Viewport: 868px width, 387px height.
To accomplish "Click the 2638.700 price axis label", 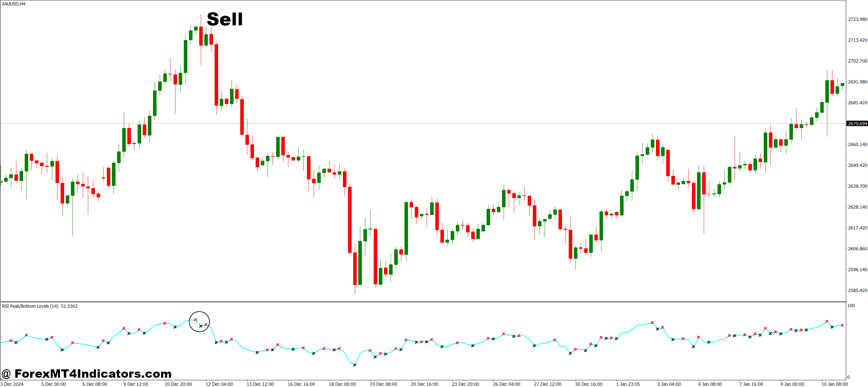I will click(857, 186).
